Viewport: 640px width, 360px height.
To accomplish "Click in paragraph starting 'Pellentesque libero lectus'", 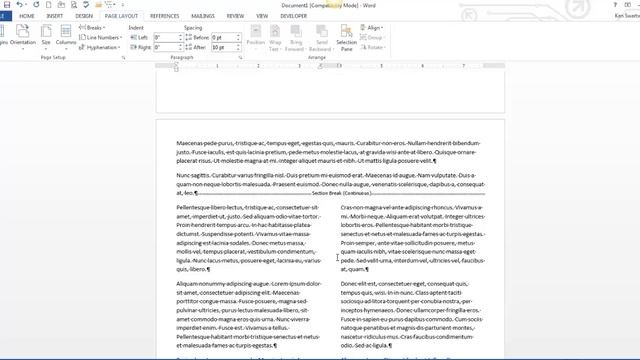I will point(249,238).
